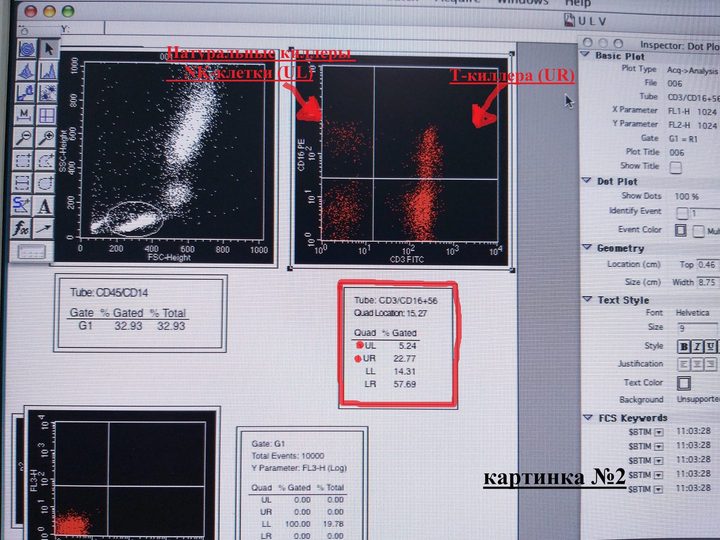
Task: Tick the Identify Event checkbox
Action: coord(682,213)
